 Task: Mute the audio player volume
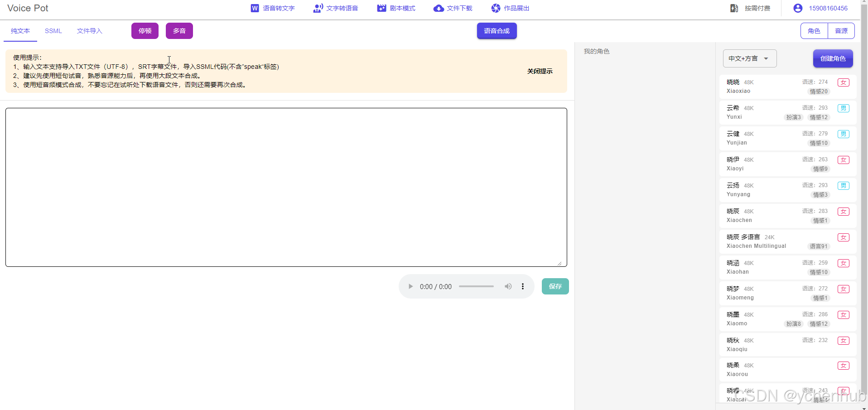click(508, 286)
